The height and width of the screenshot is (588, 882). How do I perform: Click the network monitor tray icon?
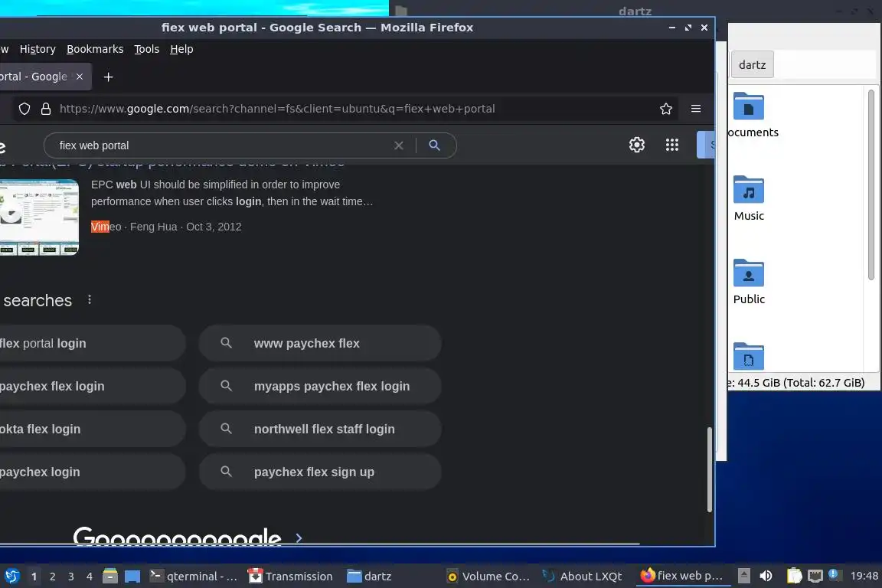(x=815, y=576)
